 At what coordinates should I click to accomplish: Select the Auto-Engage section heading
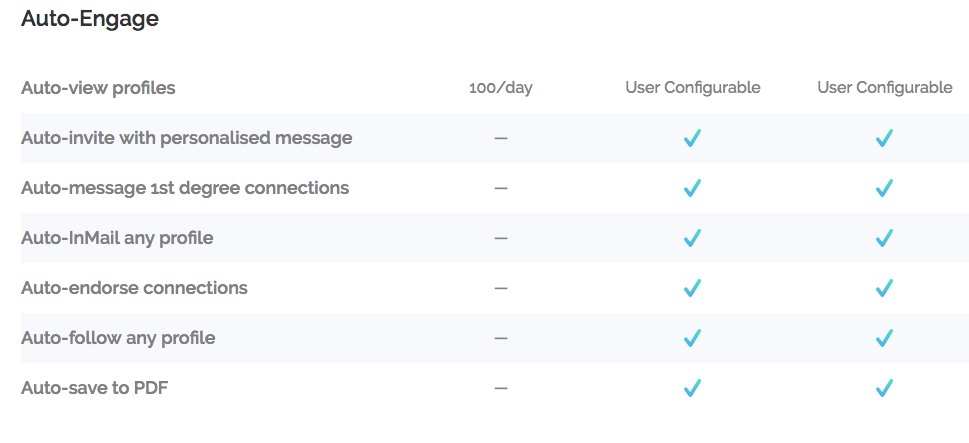89,18
